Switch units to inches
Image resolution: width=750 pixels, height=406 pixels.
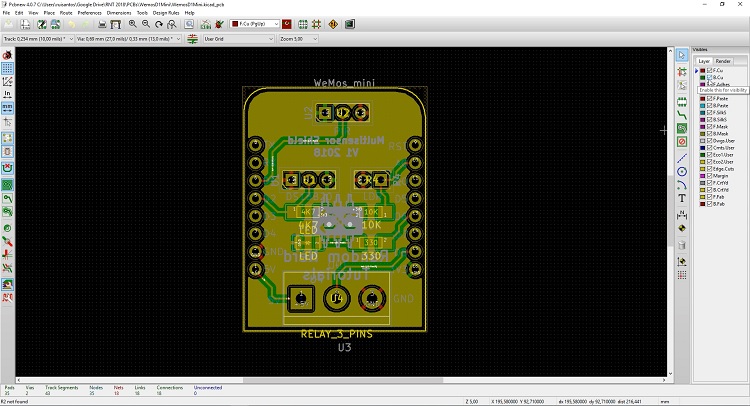click(7, 93)
